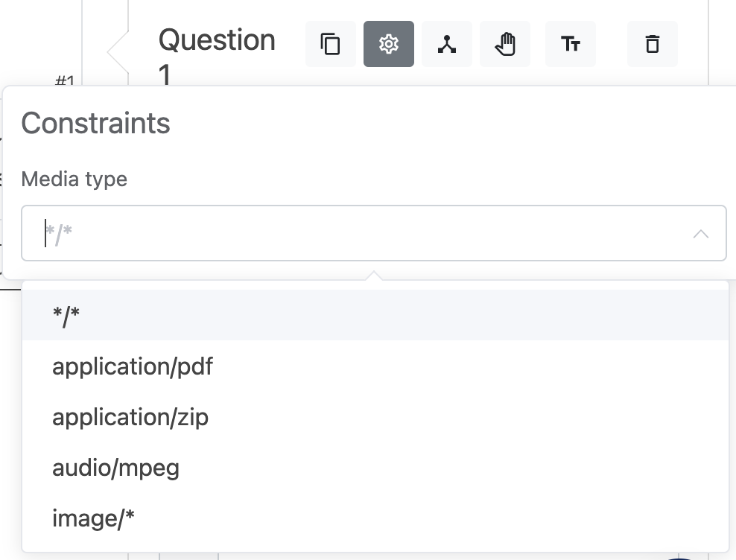Select the */* media type option
Screen dimensions: 736x560
(x=66, y=316)
